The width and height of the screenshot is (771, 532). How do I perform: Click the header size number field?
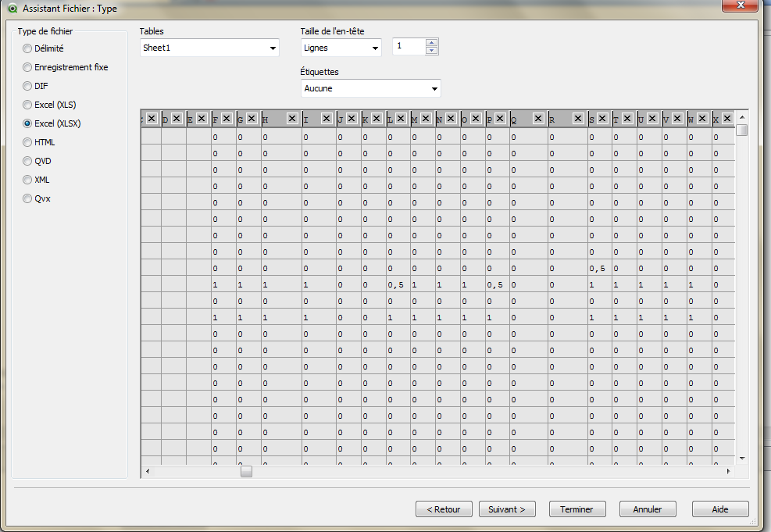pyautogui.click(x=409, y=46)
